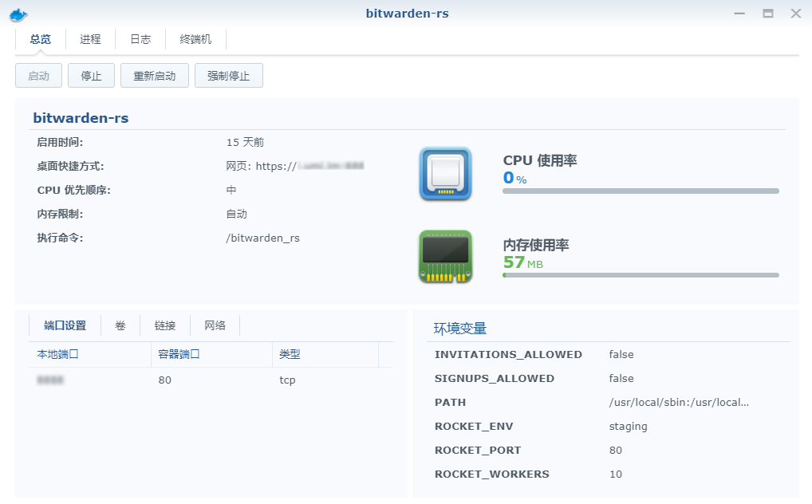This screenshot has height=504, width=812.
Task: Switch to the 进程 tab
Action: [90, 39]
